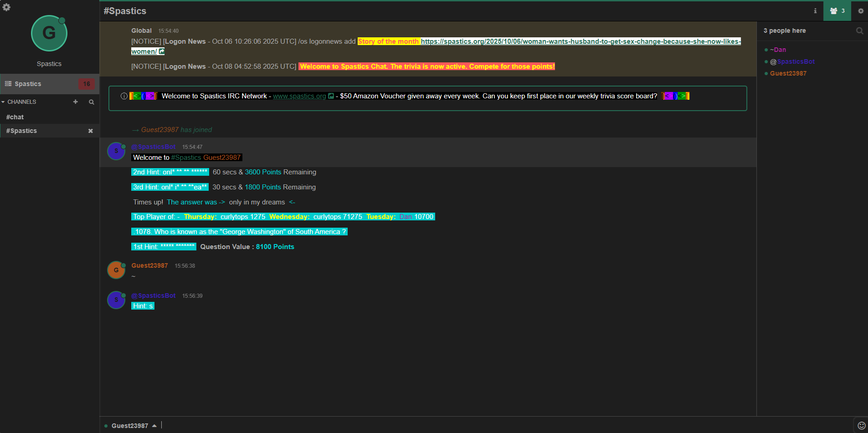Select @SpasticsBot in the user list

point(795,61)
